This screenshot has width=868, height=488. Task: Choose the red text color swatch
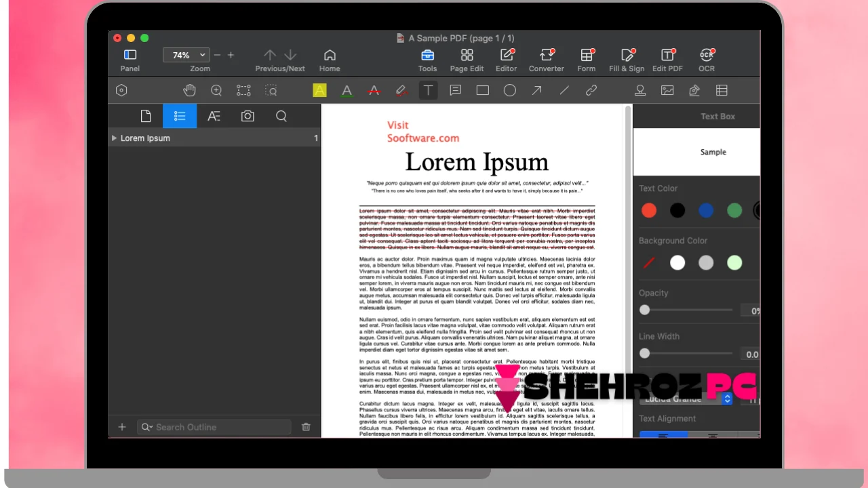click(x=649, y=210)
